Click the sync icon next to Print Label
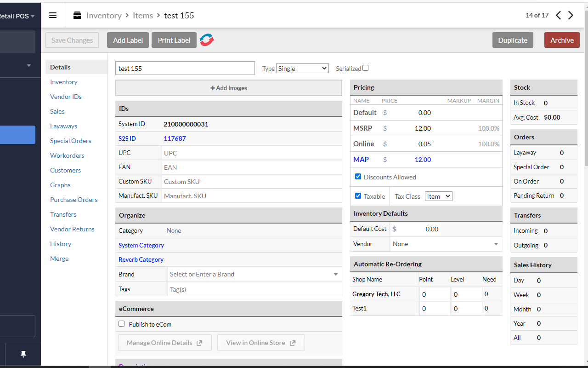Screen dimensions: 588x368 point(206,40)
